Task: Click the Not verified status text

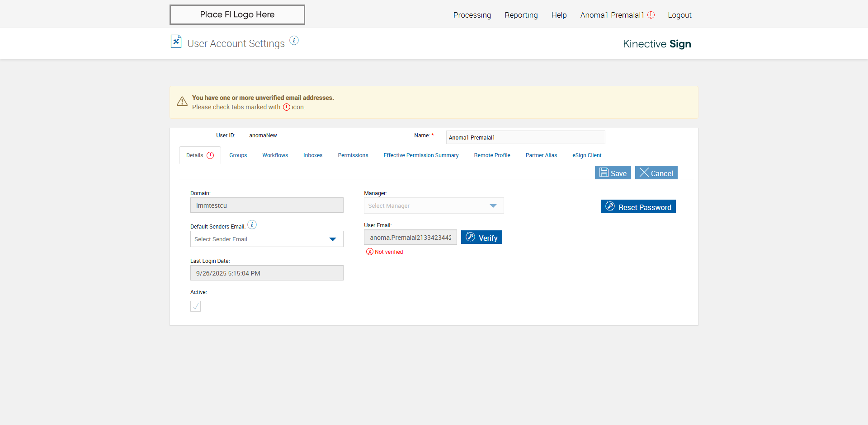Action: [x=389, y=252]
